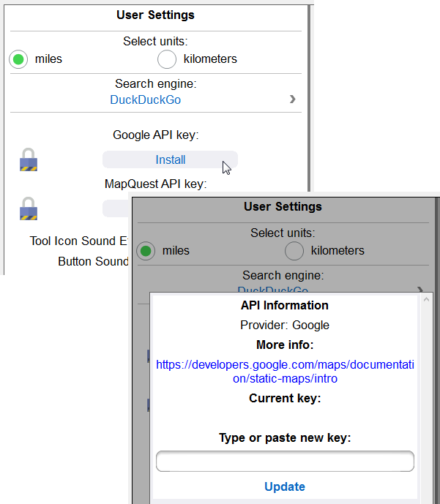Focus the 'Type or paste new key' field
The width and height of the screenshot is (440, 504).
tap(285, 461)
